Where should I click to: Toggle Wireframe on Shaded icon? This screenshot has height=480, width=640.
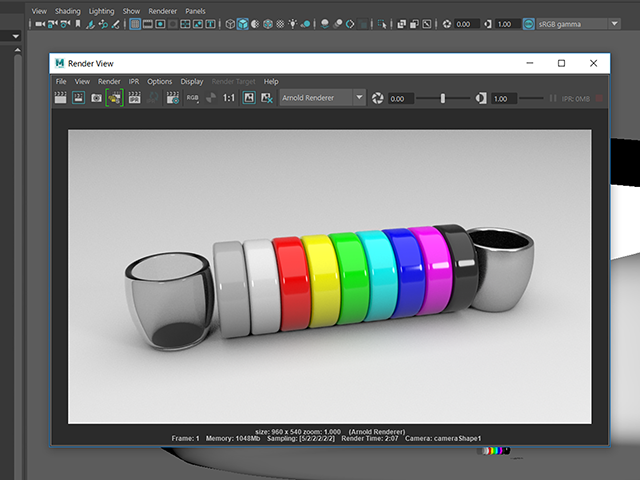click(268, 24)
